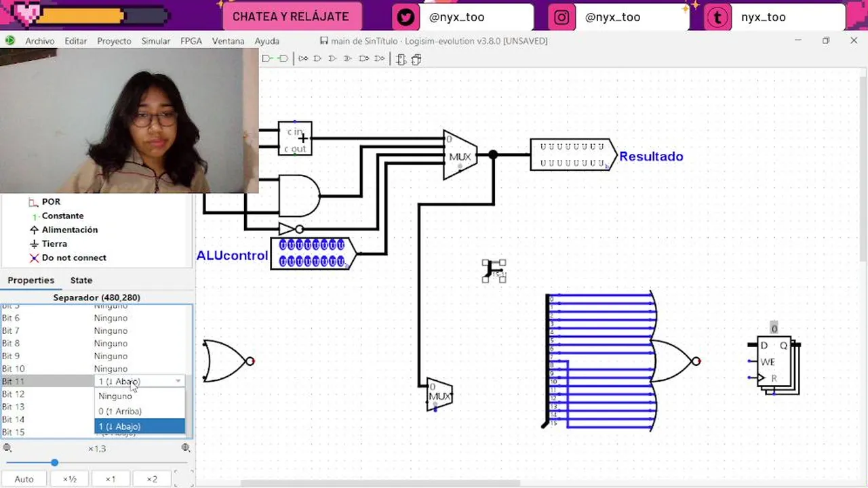Screen dimensions: 868x488
Task: Select the POR item in component tree
Action: 51,201
